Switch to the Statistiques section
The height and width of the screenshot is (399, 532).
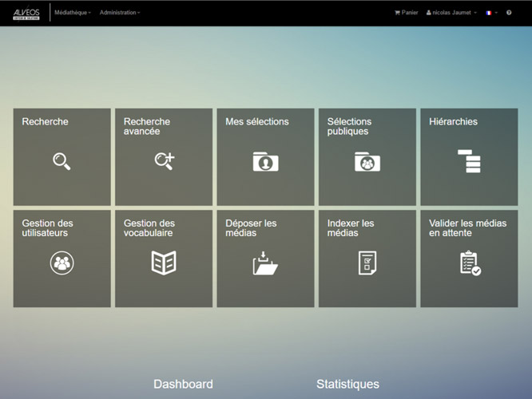(347, 384)
